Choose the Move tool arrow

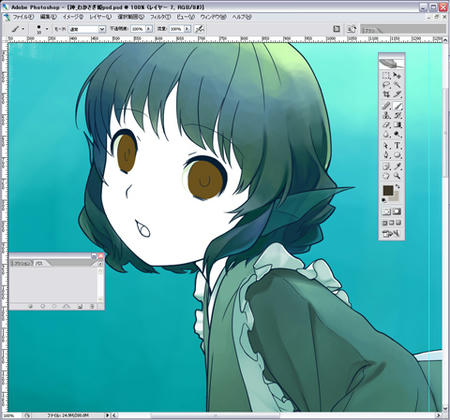397,75
